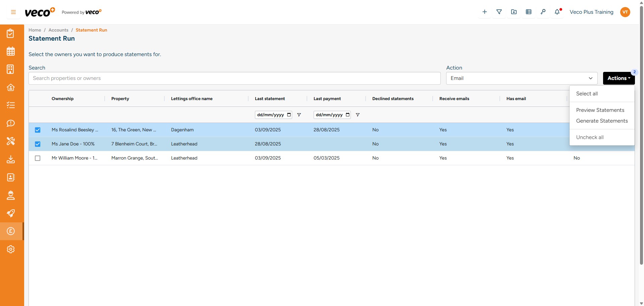Open the key permissions icon in top toolbar
Image resolution: width=644 pixels, height=306 pixels.
pos(543,12)
